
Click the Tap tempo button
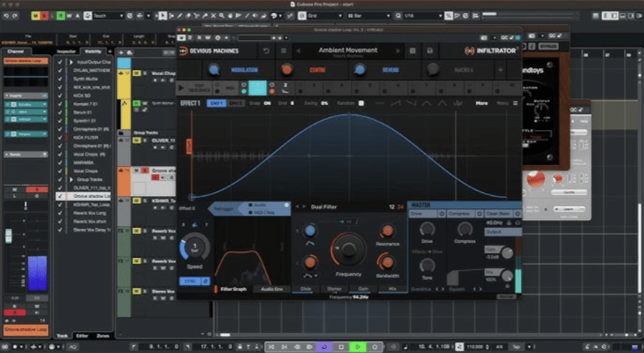[516, 347]
